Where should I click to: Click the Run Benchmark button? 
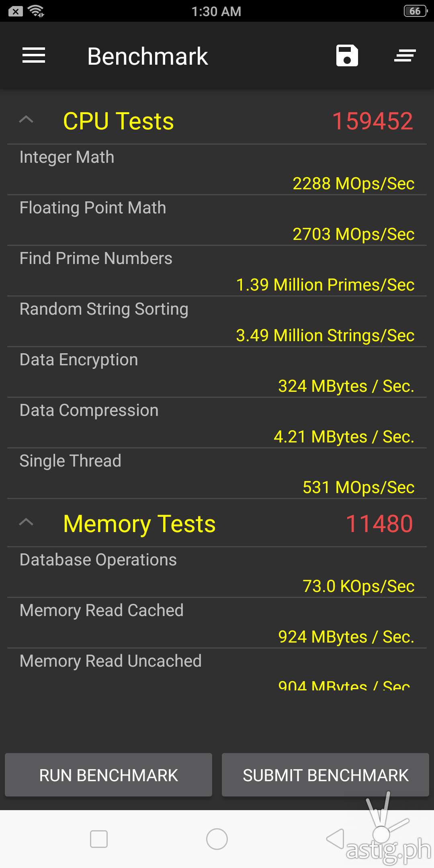click(108, 775)
